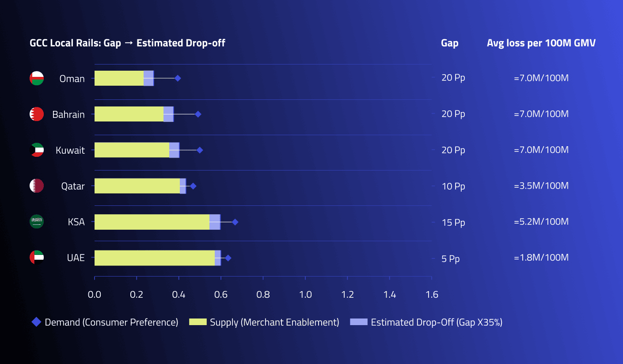The width and height of the screenshot is (623, 364).
Task: Select the Demand diamond legend icon
Action: 36,322
